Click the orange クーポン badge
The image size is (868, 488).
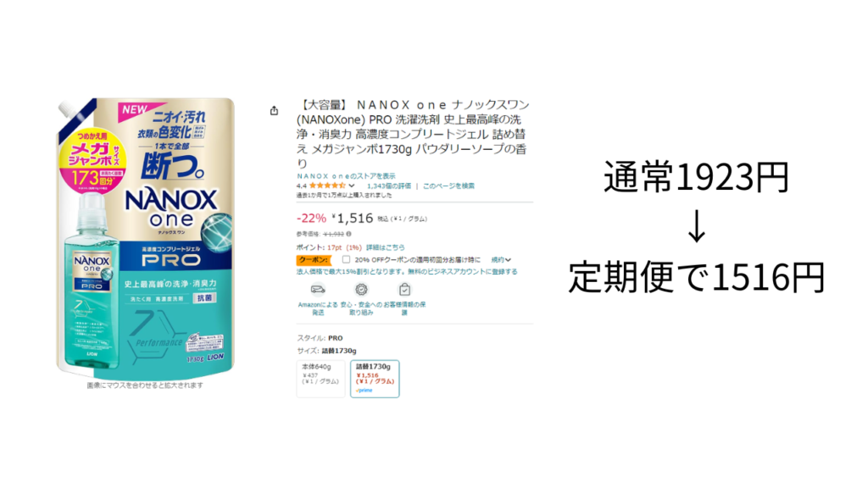(314, 259)
